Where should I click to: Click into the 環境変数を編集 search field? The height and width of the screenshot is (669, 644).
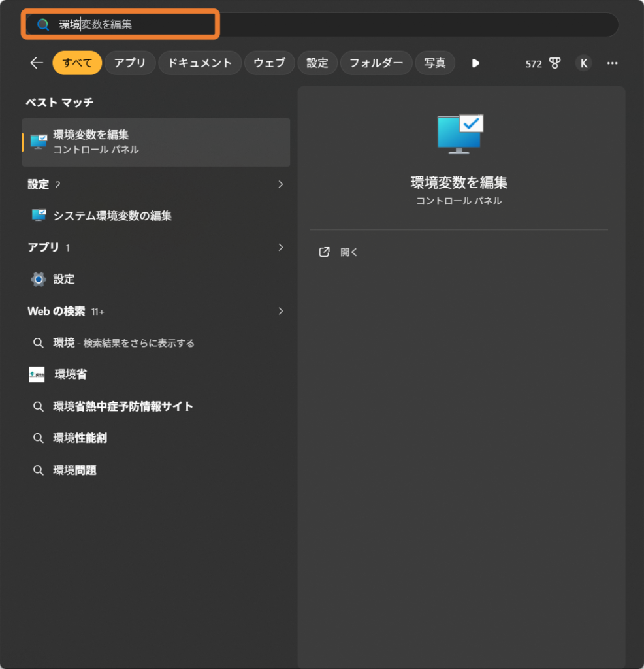(x=322, y=24)
